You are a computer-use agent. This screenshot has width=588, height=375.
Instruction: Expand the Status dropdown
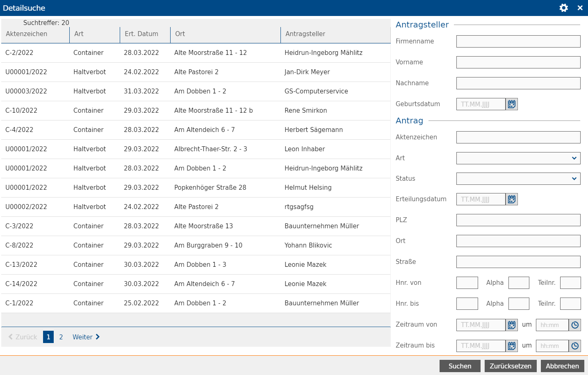pos(518,179)
